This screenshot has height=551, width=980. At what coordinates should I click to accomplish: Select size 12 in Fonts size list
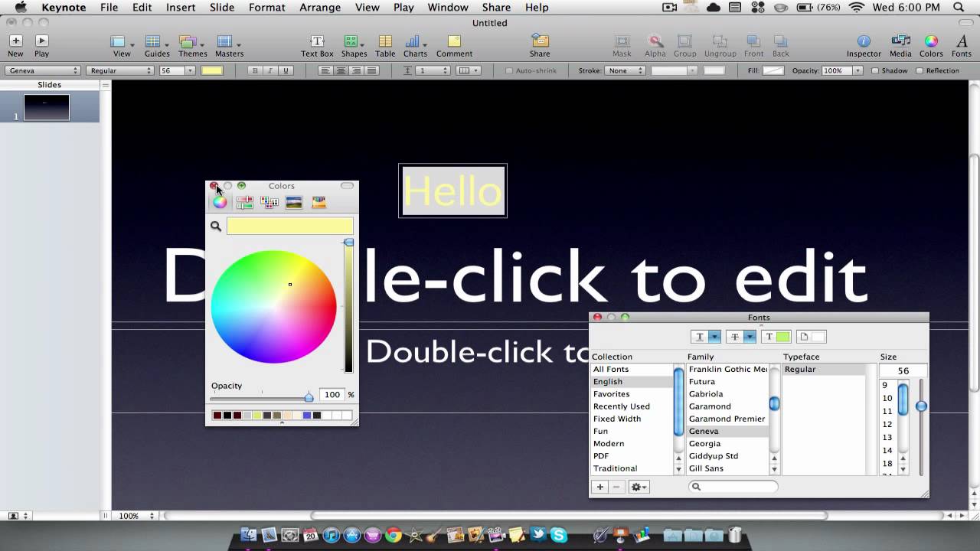point(888,424)
